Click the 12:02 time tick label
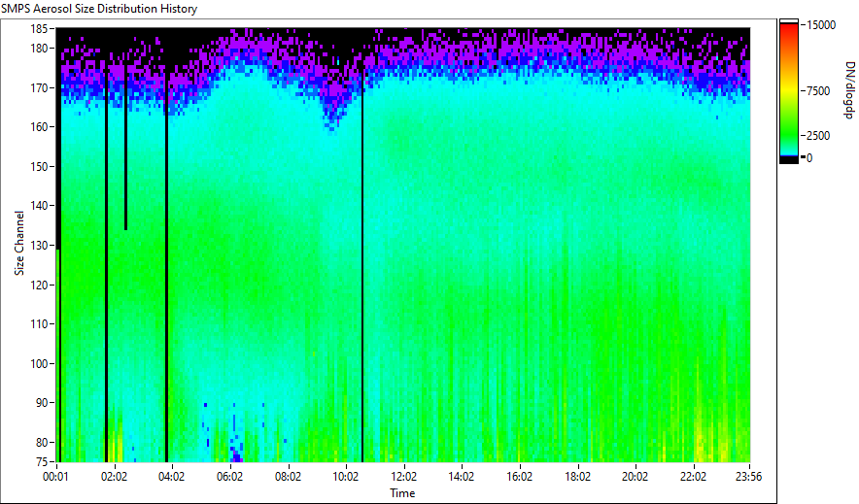Screen dimensions: 859x504 point(404,477)
